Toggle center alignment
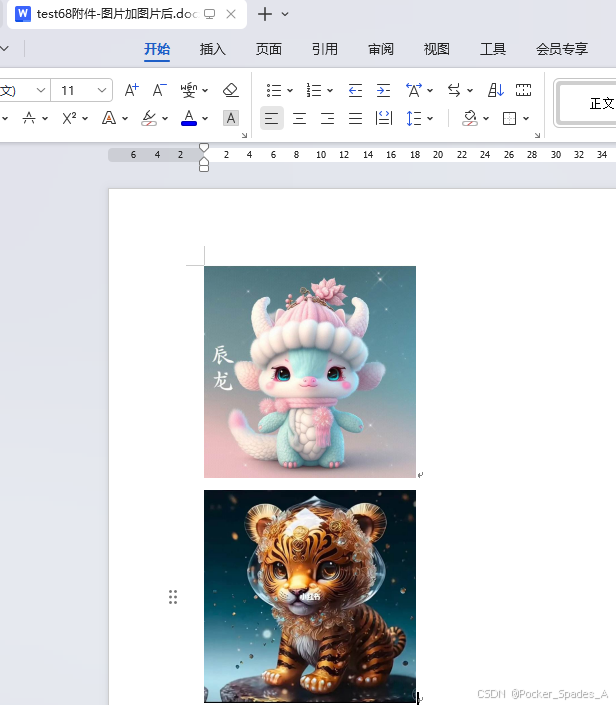Viewport: 616px width, 705px height. pyautogui.click(x=299, y=118)
